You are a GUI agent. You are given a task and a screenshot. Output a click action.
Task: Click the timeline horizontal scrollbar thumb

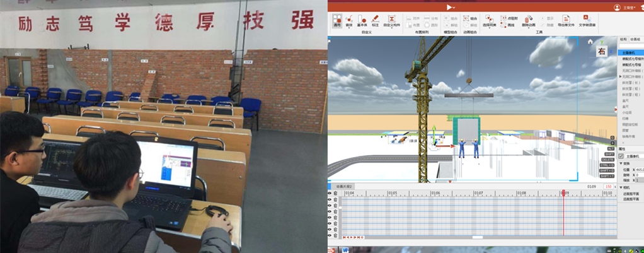[x=477, y=237]
